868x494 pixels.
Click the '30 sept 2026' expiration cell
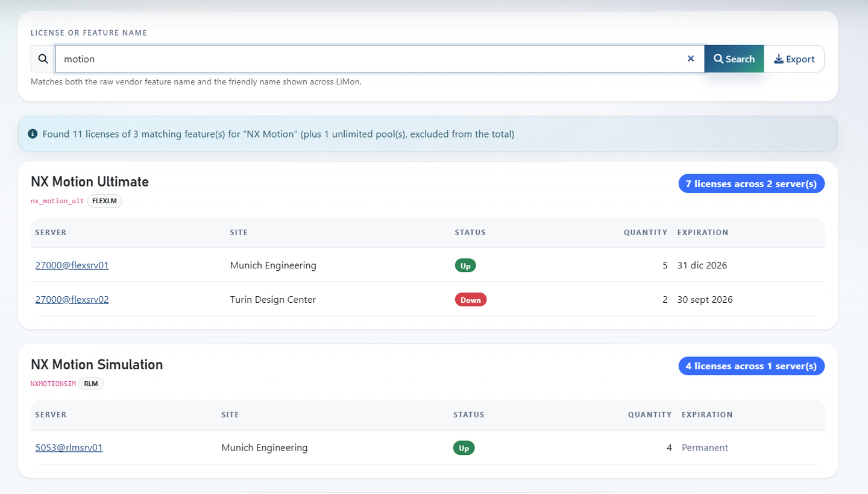(x=705, y=299)
